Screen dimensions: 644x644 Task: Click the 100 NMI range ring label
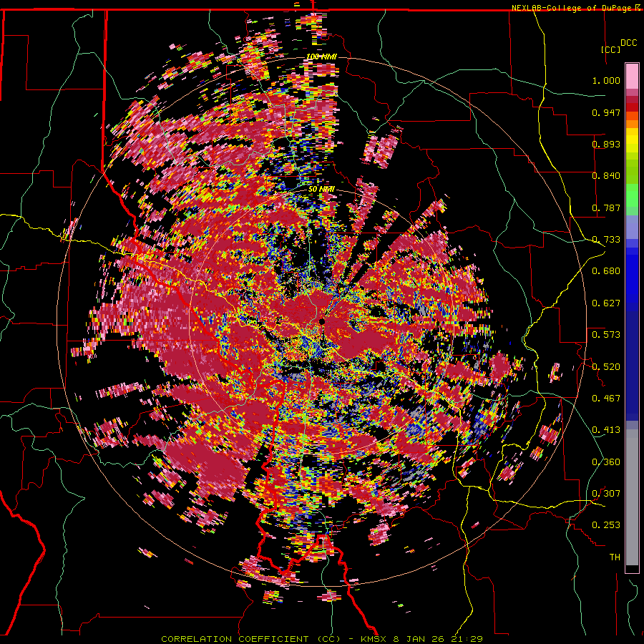[321, 57]
